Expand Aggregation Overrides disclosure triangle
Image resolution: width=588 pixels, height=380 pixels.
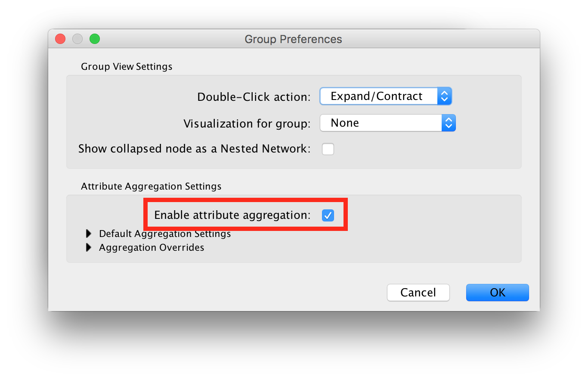(x=89, y=247)
